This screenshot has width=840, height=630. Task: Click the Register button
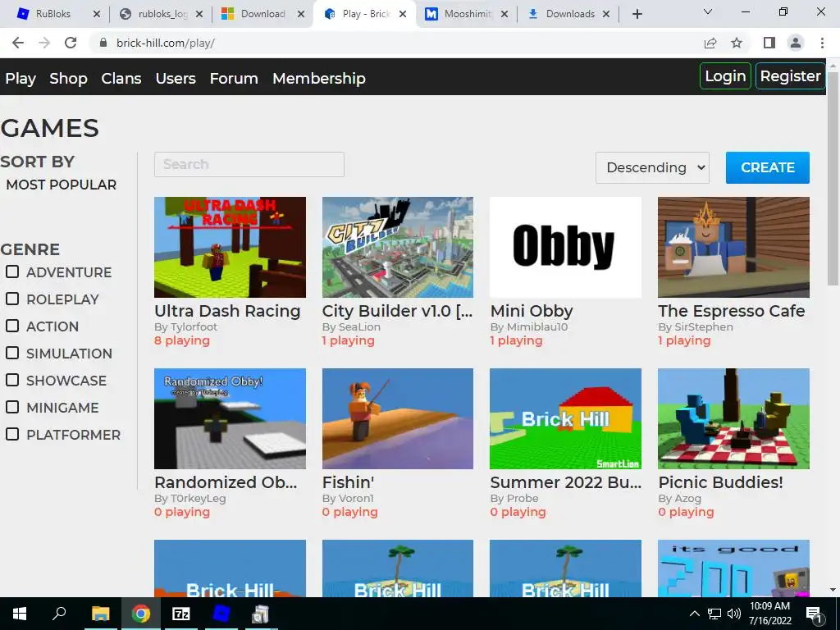[x=790, y=76]
